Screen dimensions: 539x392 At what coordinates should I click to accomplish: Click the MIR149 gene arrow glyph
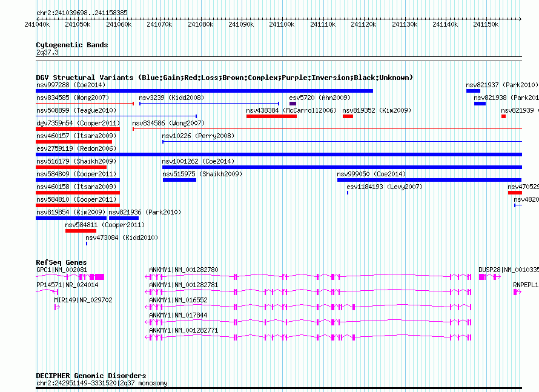point(57,307)
